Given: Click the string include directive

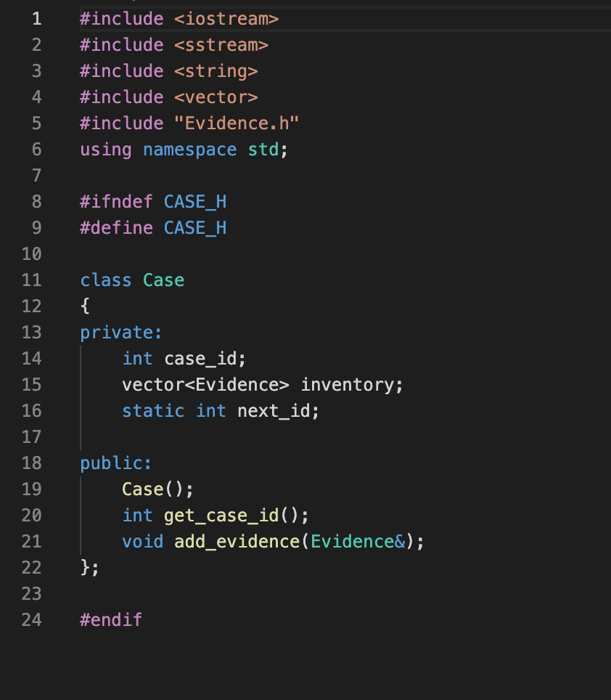Looking at the screenshot, I should pyautogui.click(x=168, y=71).
